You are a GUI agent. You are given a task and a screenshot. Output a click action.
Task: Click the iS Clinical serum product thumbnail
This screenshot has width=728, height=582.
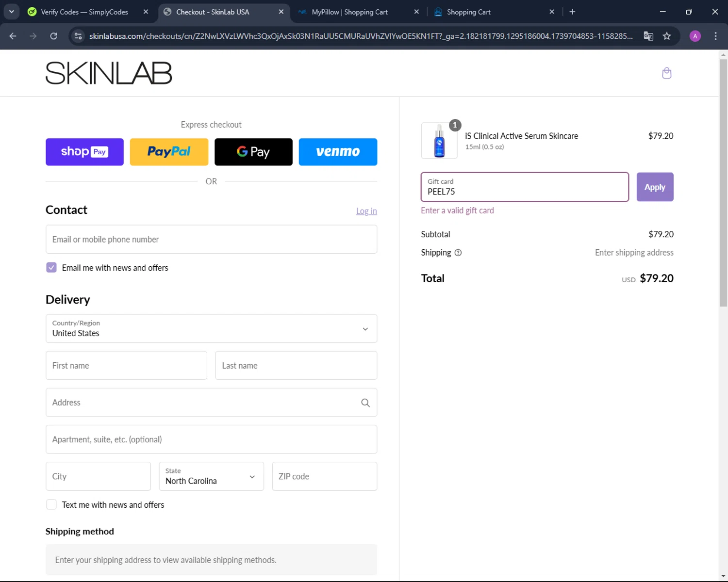439,141
